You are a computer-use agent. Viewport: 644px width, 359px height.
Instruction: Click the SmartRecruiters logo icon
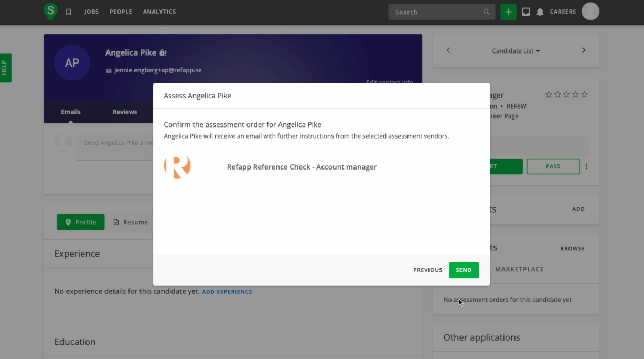pos(51,12)
